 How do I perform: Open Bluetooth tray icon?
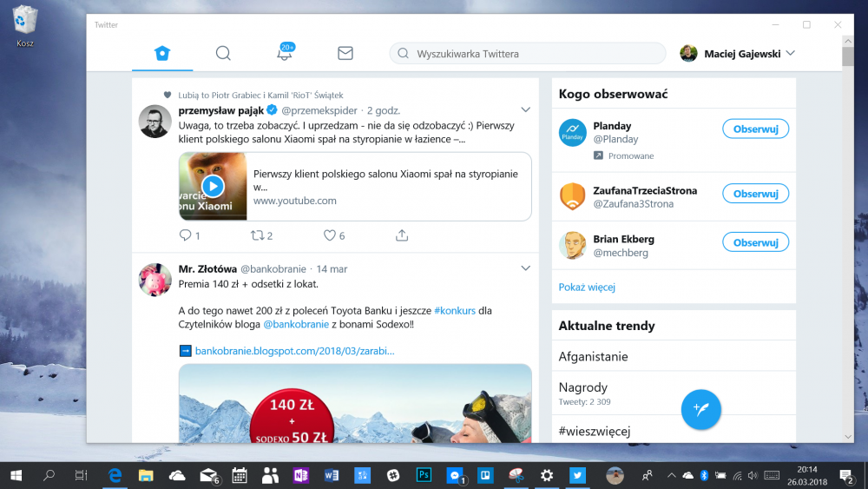pos(704,475)
